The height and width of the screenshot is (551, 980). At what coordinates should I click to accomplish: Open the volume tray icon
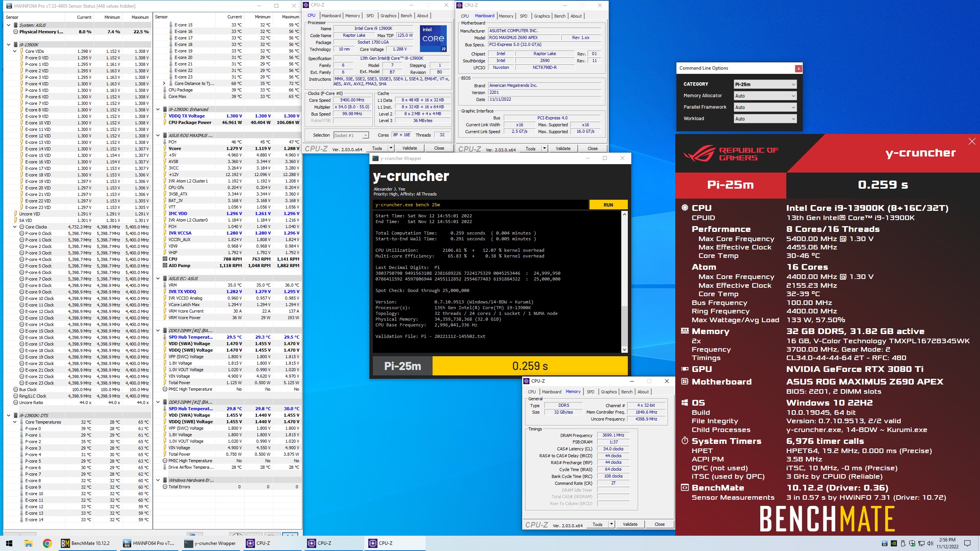coord(929,543)
